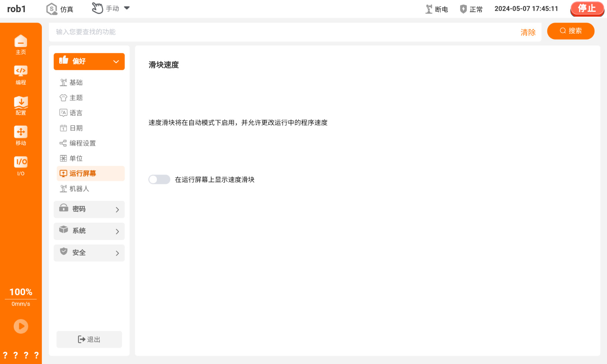607x364 pixels.
Task: Click the 0mm/s speed readout
Action: (21, 304)
